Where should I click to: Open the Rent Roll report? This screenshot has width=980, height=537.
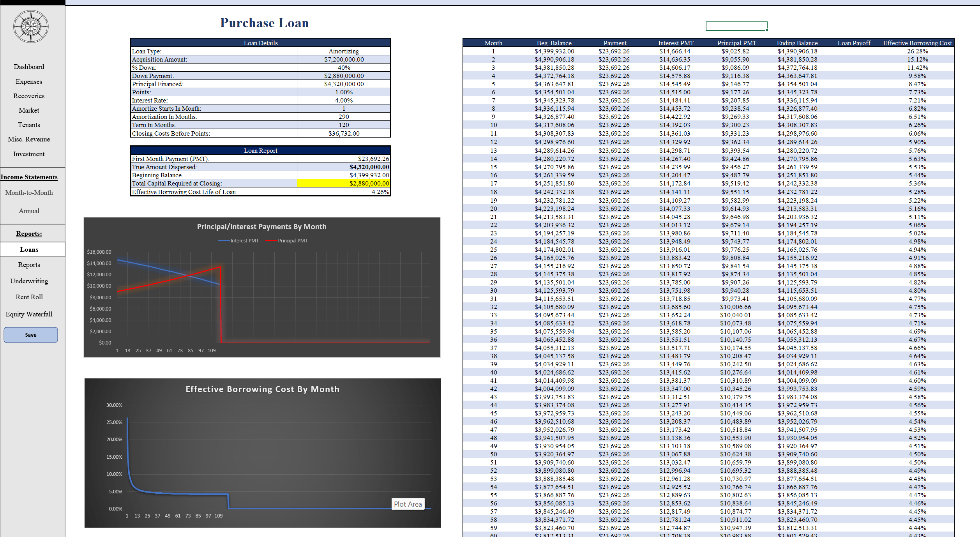coord(29,297)
